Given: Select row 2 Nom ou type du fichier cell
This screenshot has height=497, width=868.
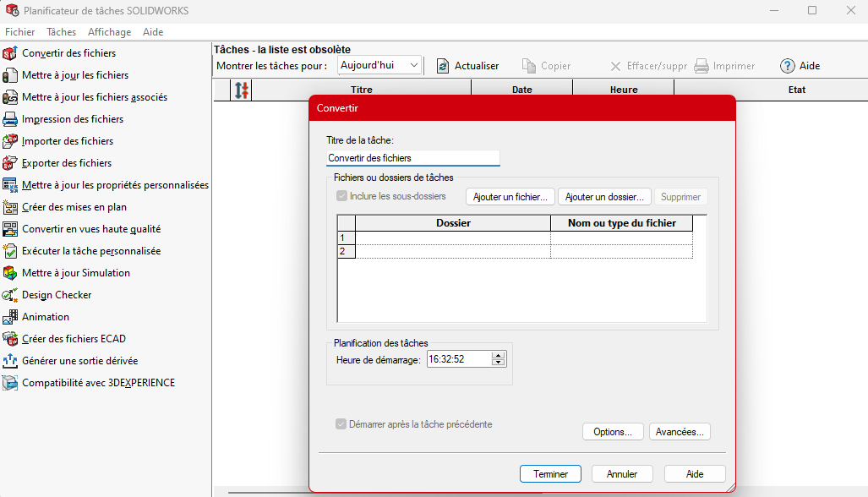Looking at the screenshot, I should (622, 251).
